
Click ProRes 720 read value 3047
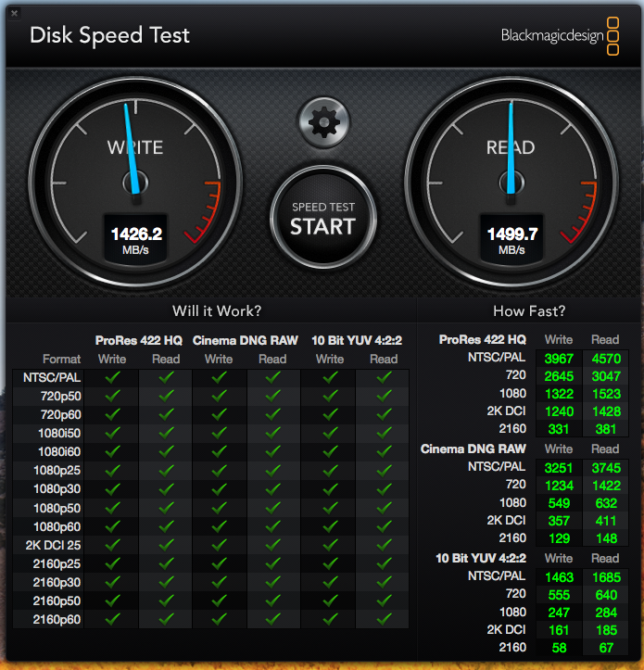click(606, 376)
